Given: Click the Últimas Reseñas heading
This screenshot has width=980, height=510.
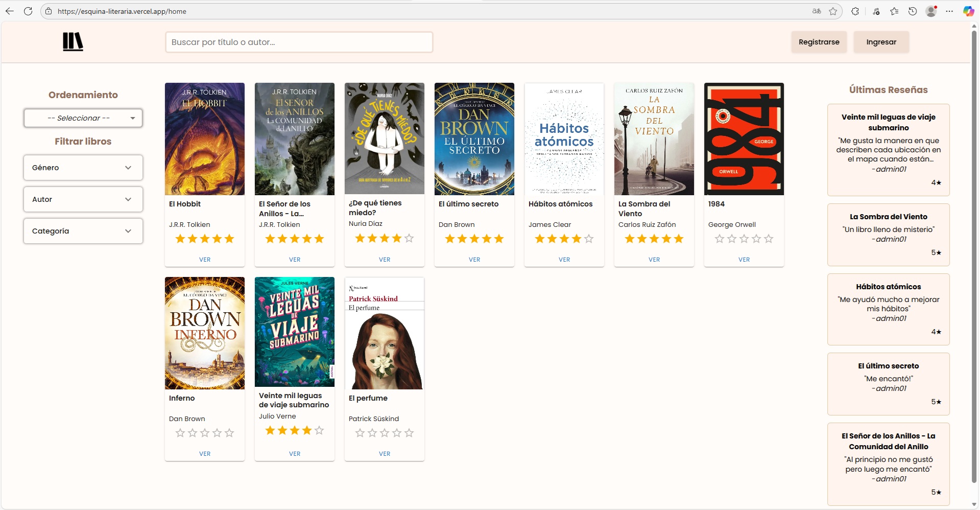Looking at the screenshot, I should coord(889,90).
